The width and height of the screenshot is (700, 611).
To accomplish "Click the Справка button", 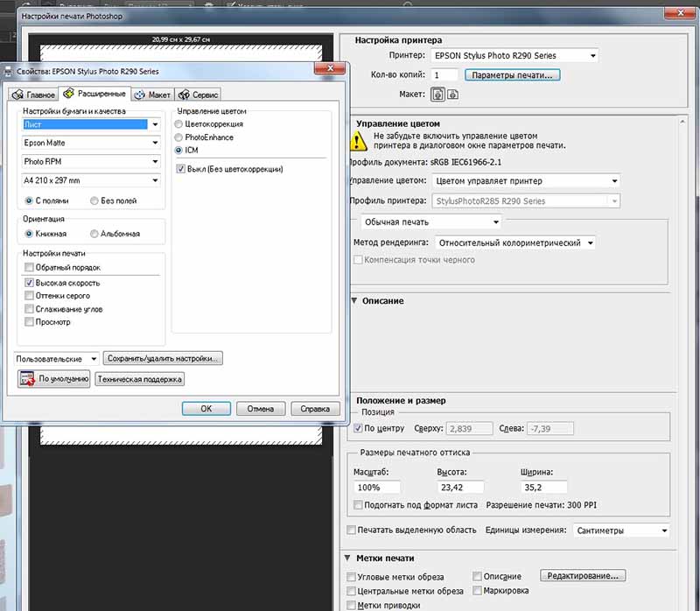I will coord(315,409).
